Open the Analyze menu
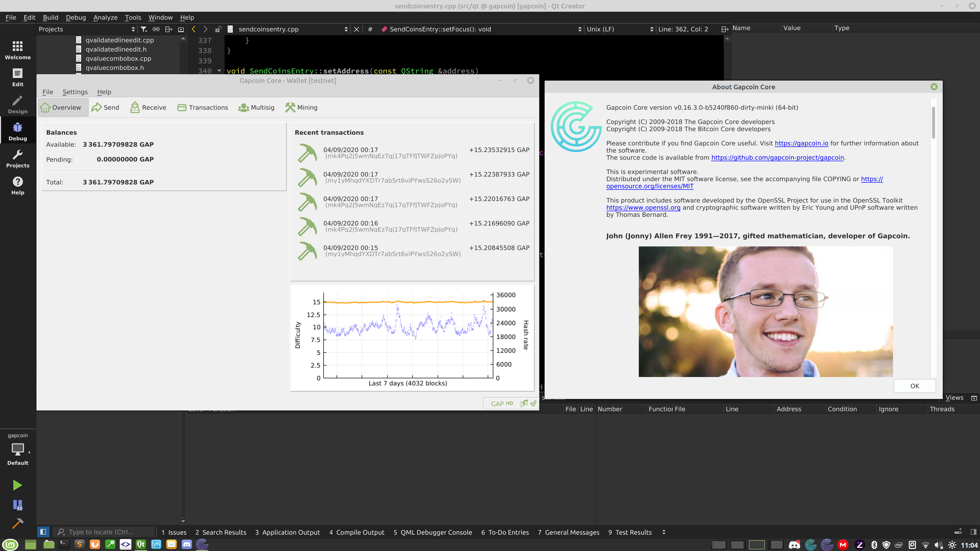The width and height of the screenshot is (980, 551). click(x=105, y=18)
